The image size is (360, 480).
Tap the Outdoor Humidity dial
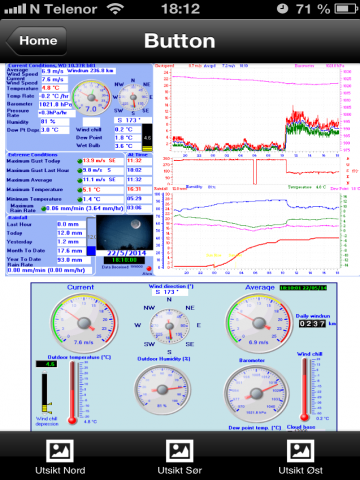[162, 390]
